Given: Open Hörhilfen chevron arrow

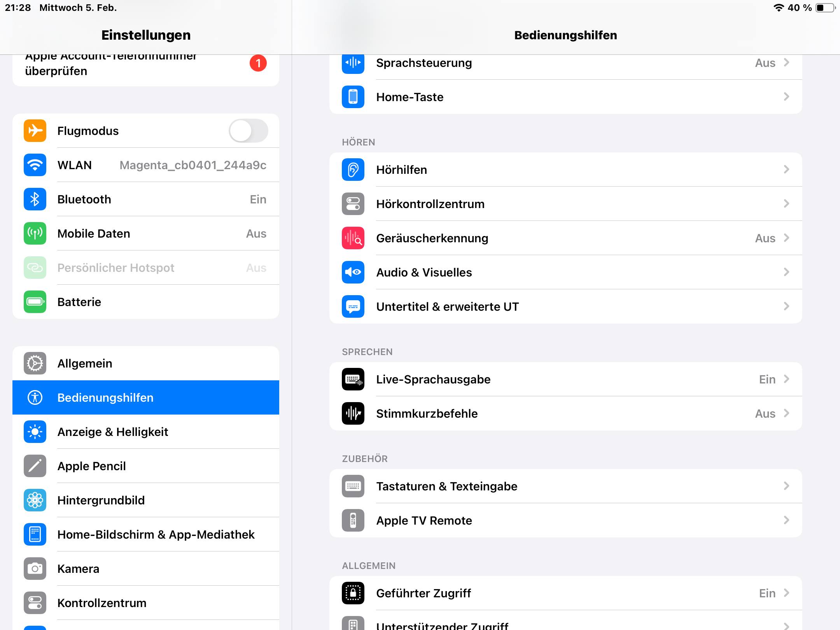Looking at the screenshot, I should coord(786,170).
